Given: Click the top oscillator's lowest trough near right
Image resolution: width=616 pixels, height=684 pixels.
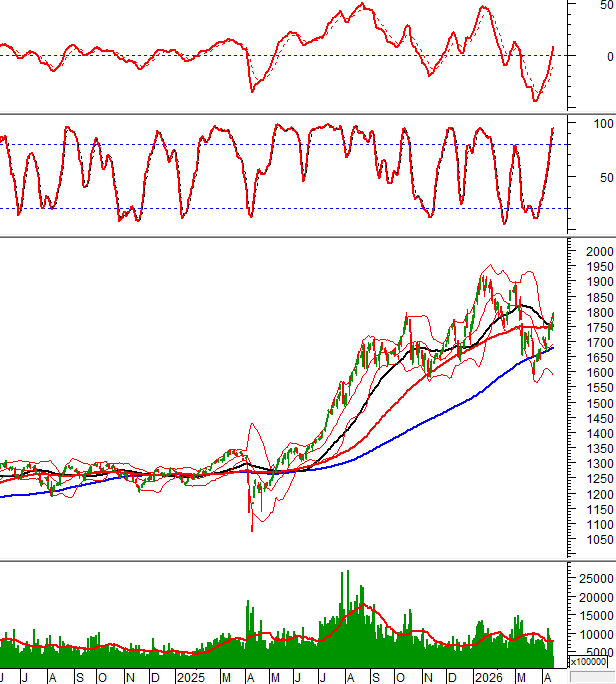Looking at the screenshot, I should [x=534, y=100].
